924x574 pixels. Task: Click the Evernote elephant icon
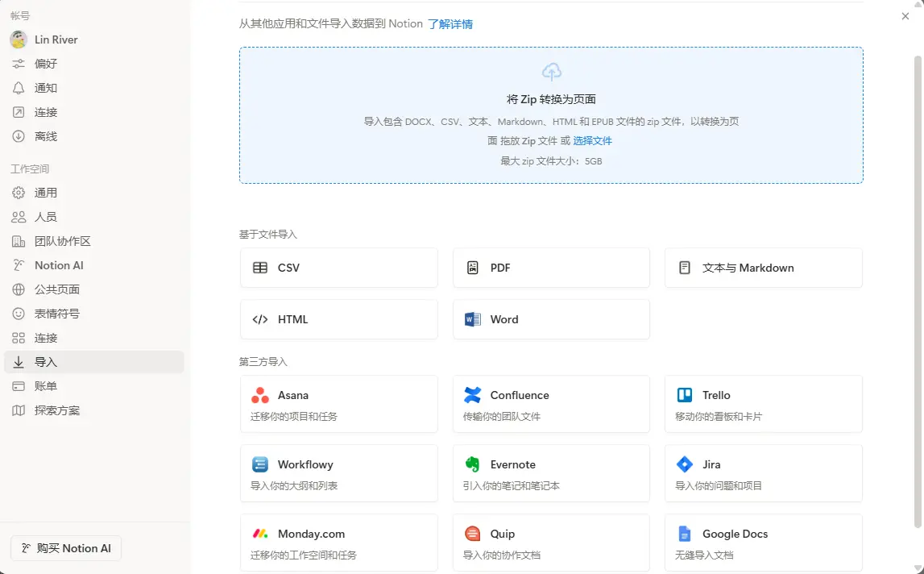click(473, 465)
